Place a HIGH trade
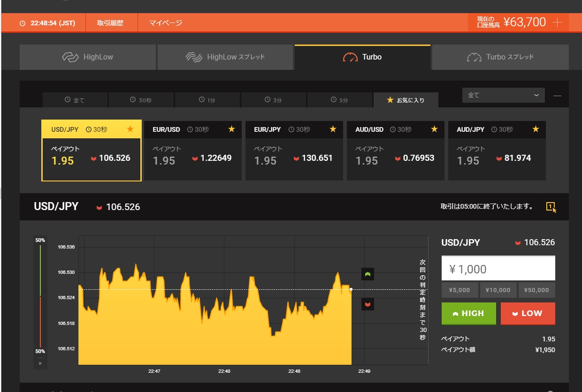 point(468,314)
